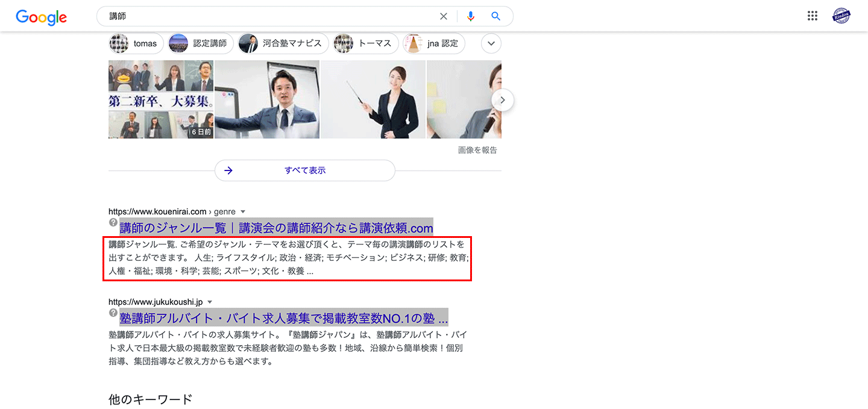Click 画像を報告 link

(477, 150)
